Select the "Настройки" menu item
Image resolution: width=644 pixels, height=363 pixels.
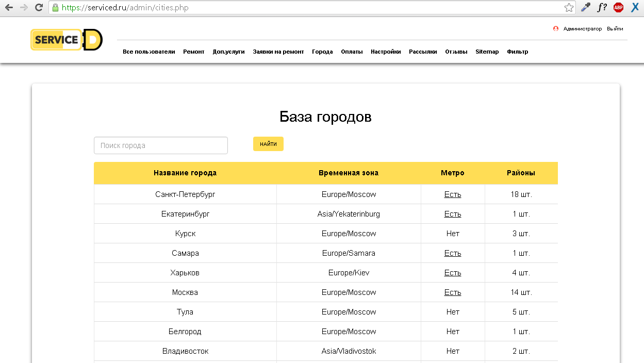386,52
